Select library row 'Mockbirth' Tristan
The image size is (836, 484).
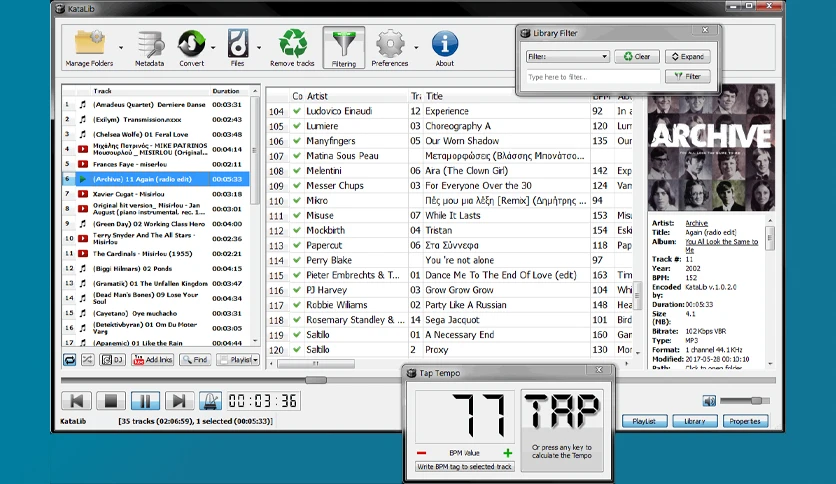[x=449, y=230]
